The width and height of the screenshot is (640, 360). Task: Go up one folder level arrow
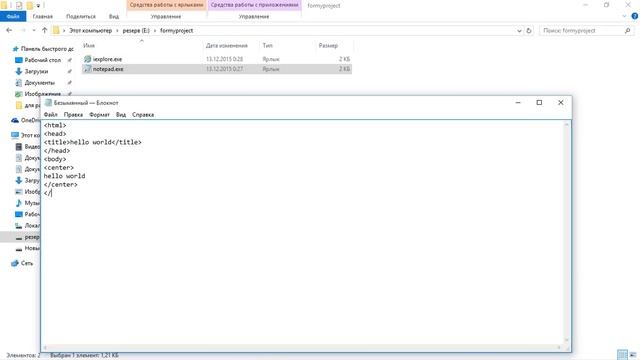pos(44,30)
